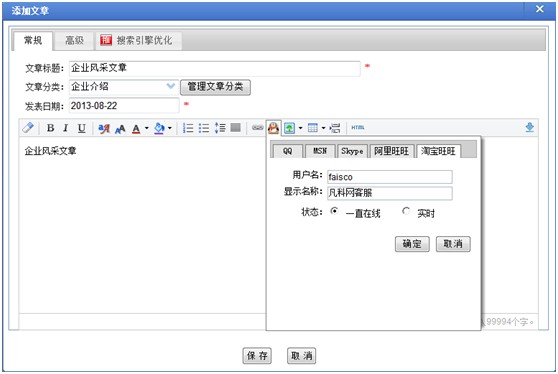Click the gray block toolbar icon

click(x=236, y=127)
